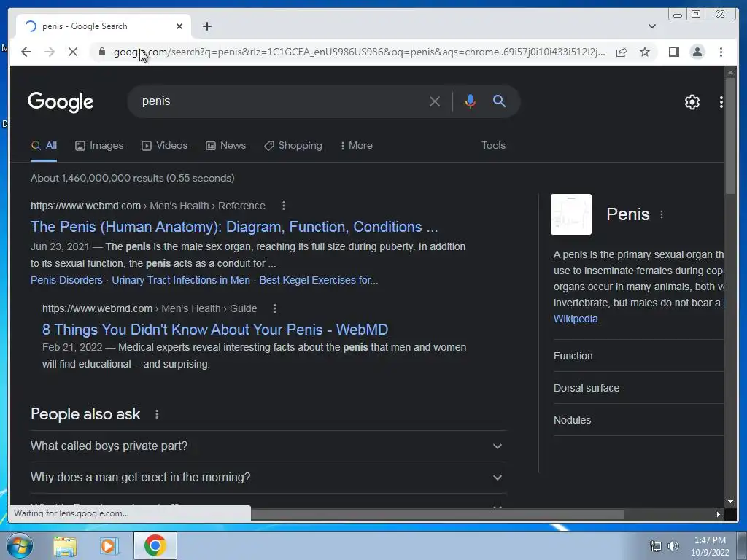Open the volume control in system tray

[x=673, y=546]
